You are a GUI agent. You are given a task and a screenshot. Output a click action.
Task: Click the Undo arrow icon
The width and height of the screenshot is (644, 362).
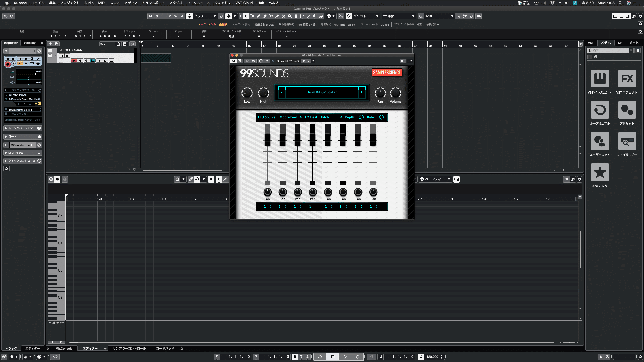click(6, 16)
